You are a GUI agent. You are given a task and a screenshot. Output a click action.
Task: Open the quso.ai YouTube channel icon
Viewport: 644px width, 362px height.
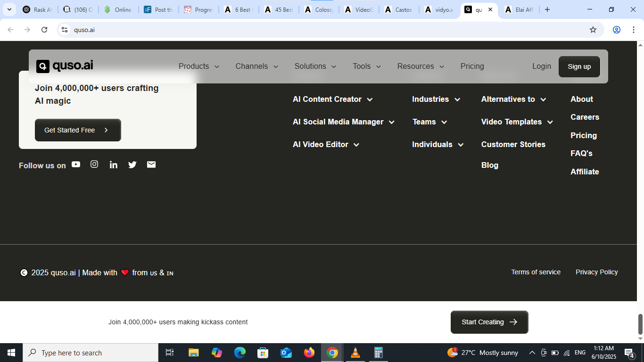tap(76, 164)
